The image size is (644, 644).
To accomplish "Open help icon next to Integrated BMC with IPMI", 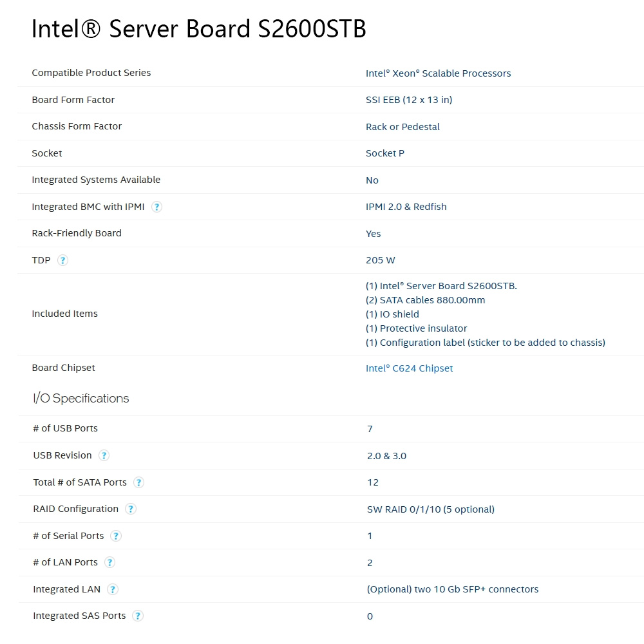I will [156, 207].
